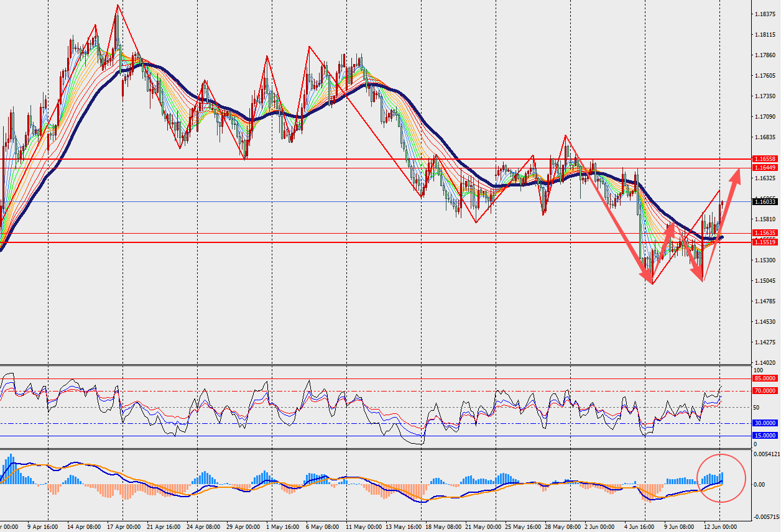The height and width of the screenshot is (532, 781).
Task: Click the 1.16558 red price level label
Action: (x=764, y=160)
